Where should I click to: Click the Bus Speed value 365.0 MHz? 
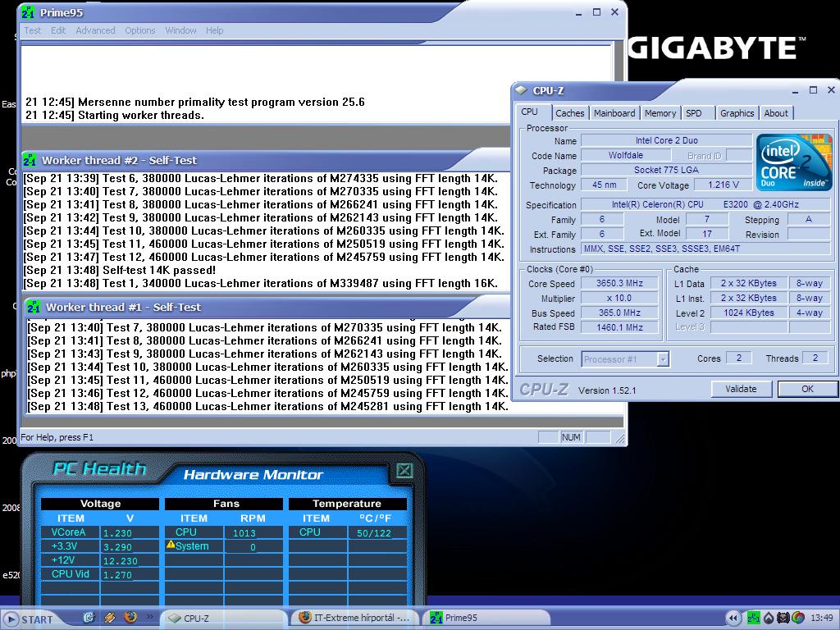pos(619,313)
